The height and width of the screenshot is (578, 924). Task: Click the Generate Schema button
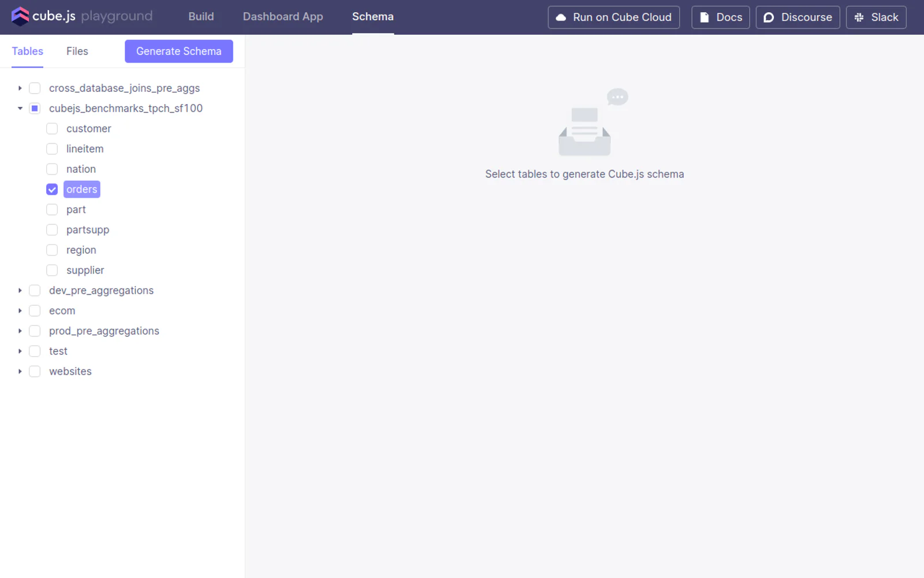click(179, 51)
